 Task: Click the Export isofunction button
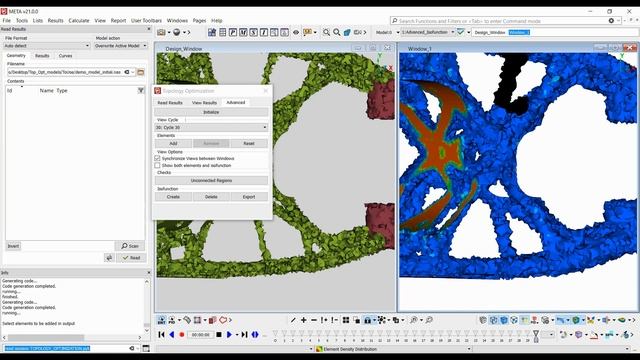249,197
